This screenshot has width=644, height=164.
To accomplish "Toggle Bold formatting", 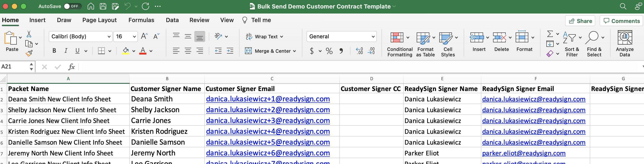I will coord(54,51).
